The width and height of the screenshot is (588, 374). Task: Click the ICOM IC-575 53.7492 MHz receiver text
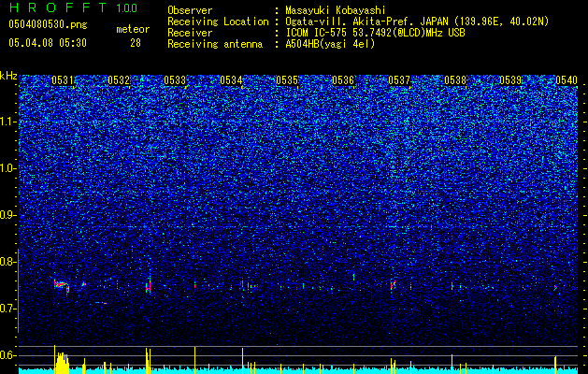pyautogui.click(x=375, y=33)
